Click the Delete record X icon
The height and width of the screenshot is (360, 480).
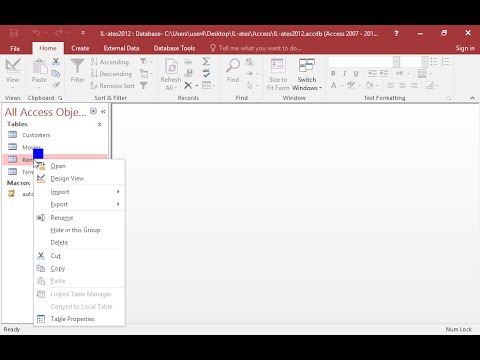pyautogui.click(x=188, y=86)
